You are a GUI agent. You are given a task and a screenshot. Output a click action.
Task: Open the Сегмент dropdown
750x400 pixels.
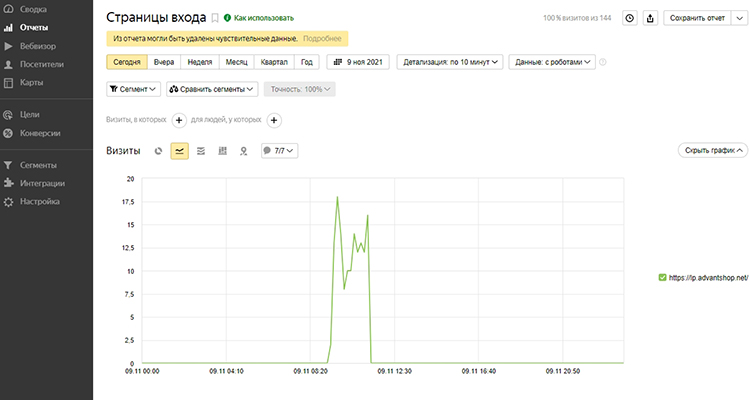[133, 89]
